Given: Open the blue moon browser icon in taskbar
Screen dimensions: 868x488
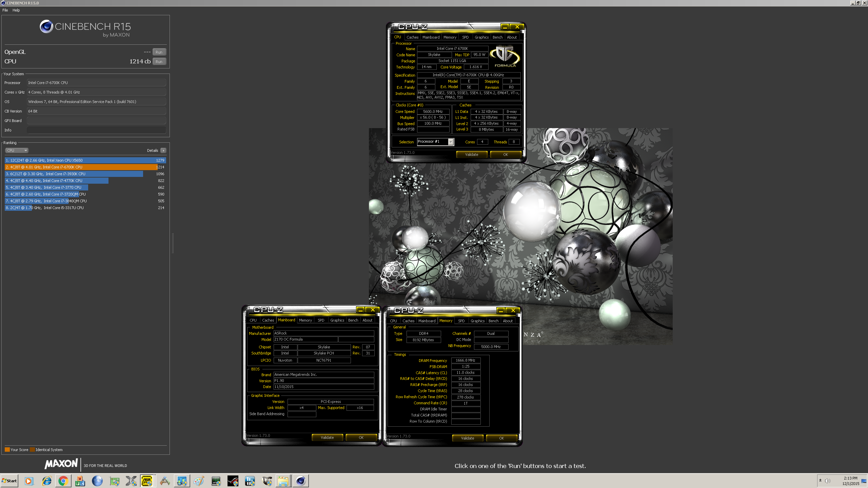Looking at the screenshot, I should (x=97, y=481).
